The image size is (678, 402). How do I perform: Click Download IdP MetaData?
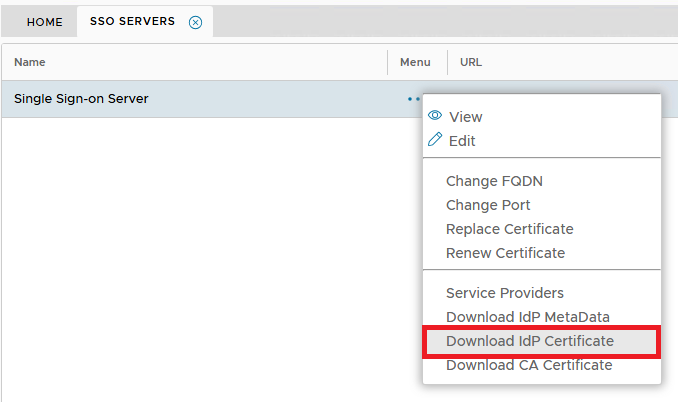coord(527,317)
